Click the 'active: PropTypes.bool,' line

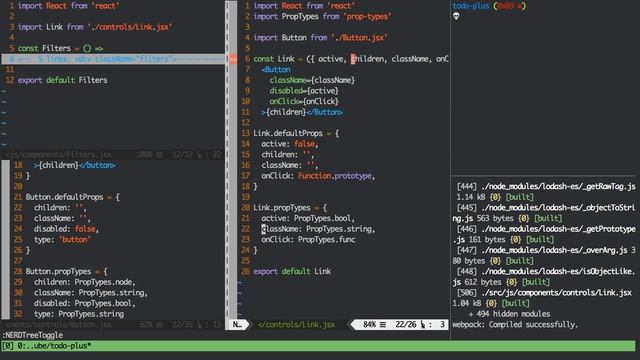(x=308, y=218)
